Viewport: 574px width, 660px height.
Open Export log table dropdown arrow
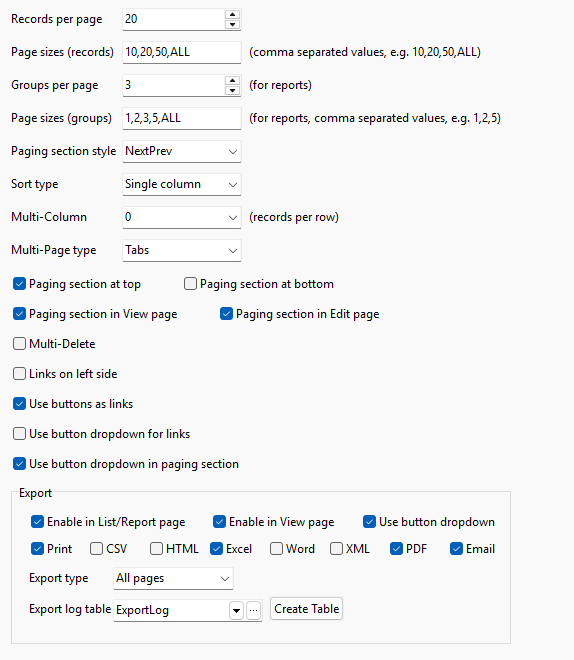pyautogui.click(x=237, y=610)
